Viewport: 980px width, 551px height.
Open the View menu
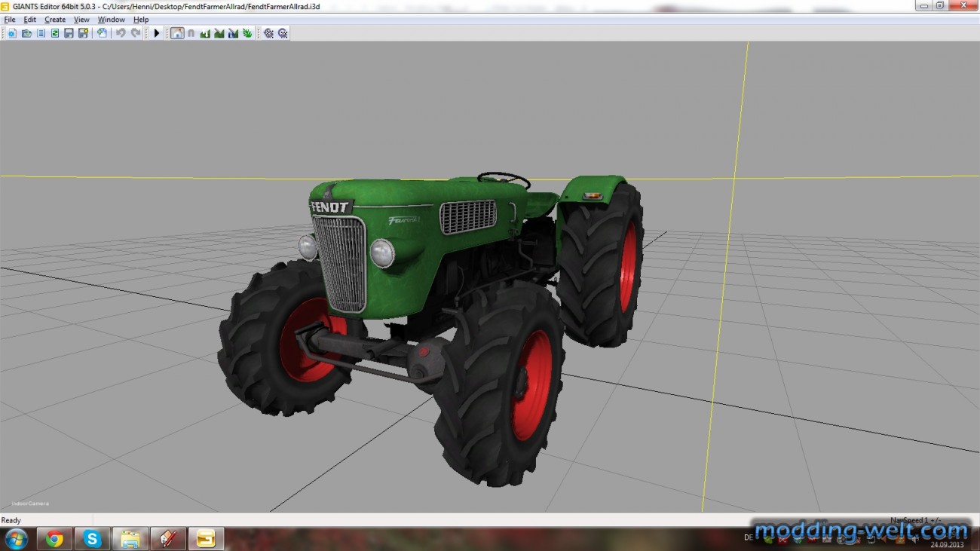81,20
